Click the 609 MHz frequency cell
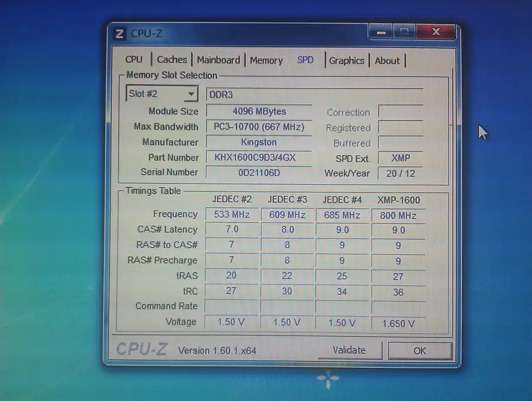Image resolution: width=532 pixels, height=401 pixels. click(x=287, y=215)
